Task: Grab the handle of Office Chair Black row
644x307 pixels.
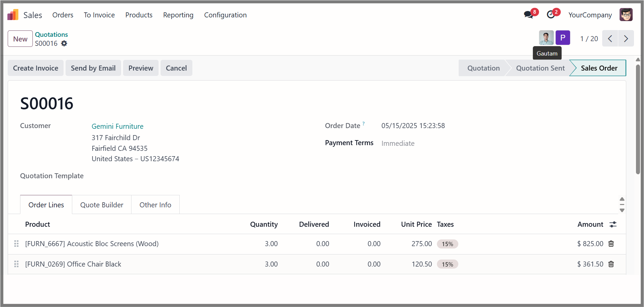Action: 16,264
